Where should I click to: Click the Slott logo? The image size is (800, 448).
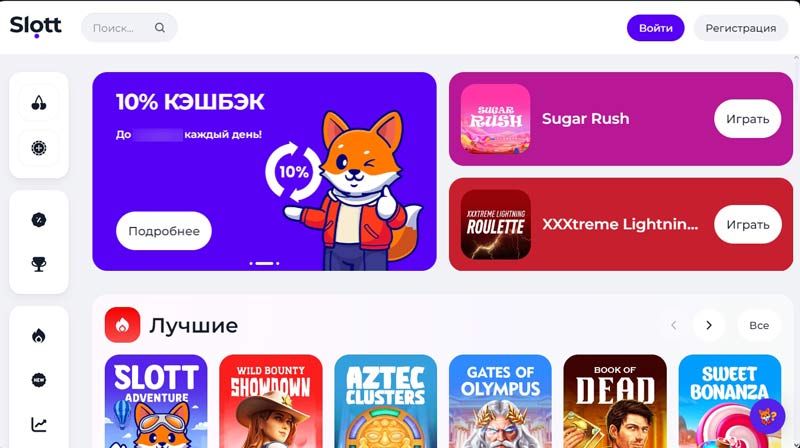[36, 26]
